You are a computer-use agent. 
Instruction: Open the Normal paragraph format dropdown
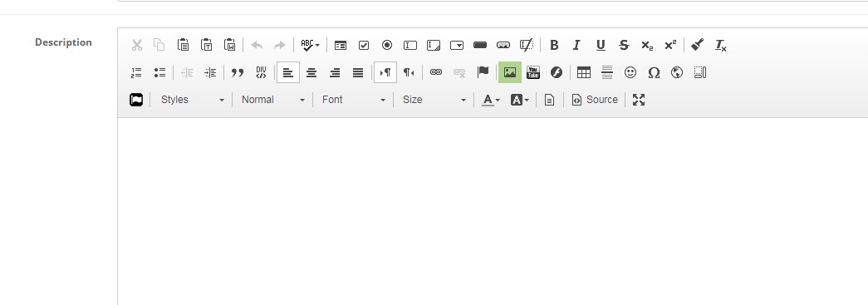point(273,100)
